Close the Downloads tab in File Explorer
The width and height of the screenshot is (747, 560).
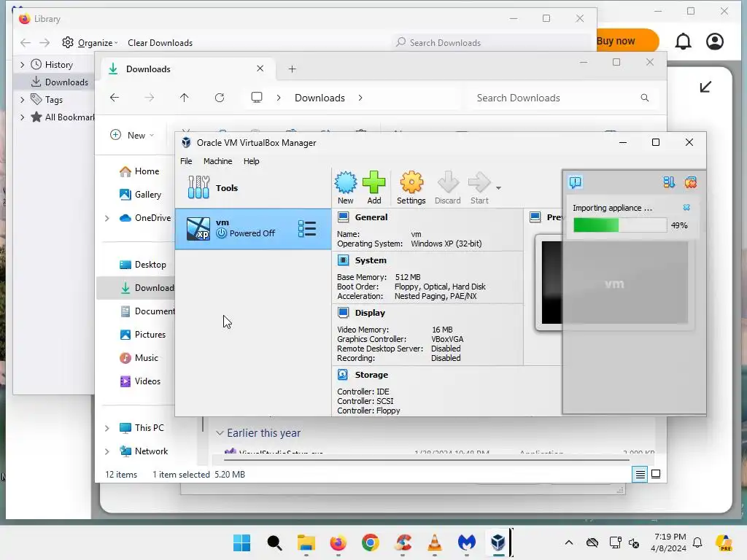[x=260, y=69]
